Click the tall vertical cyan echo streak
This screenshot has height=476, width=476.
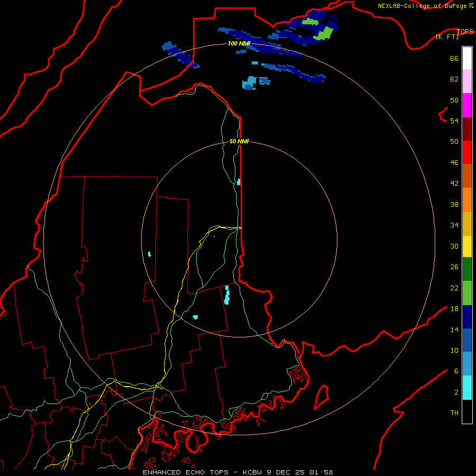coord(227,295)
